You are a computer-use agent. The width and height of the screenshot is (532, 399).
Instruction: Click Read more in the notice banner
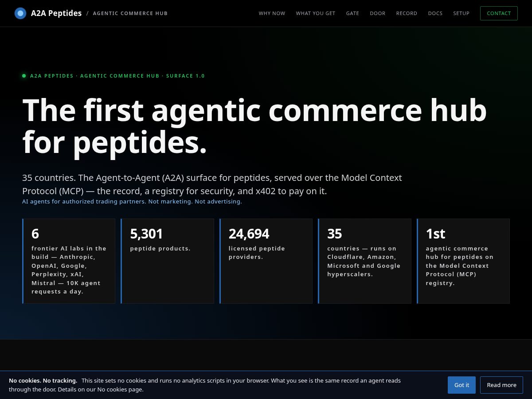pos(501,385)
